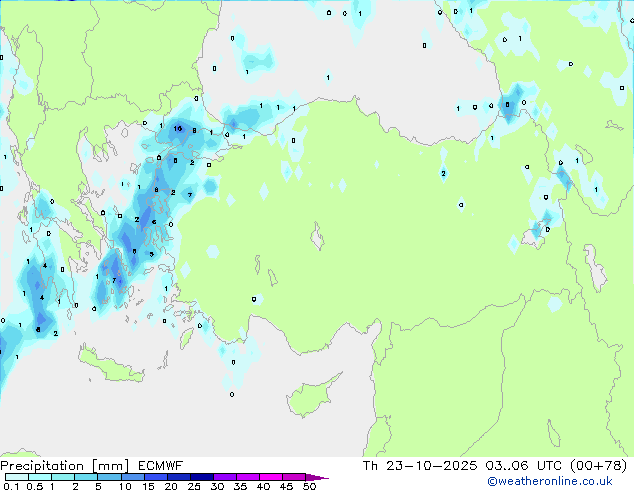
Task: Click the 15–20 mm legend color swatch
Action: pyautogui.click(x=156, y=477)
